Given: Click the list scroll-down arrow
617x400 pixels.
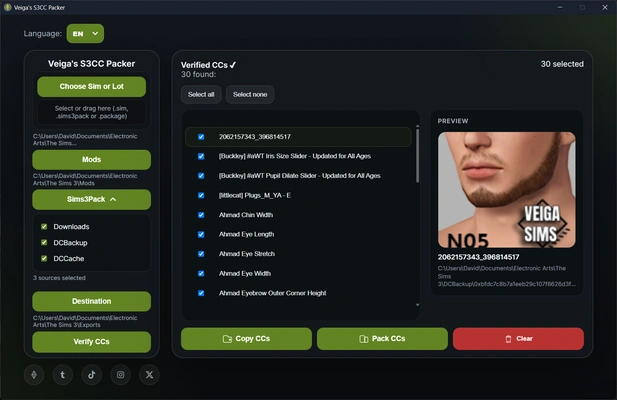Looking at the screenshot, I should pos(417,305).
